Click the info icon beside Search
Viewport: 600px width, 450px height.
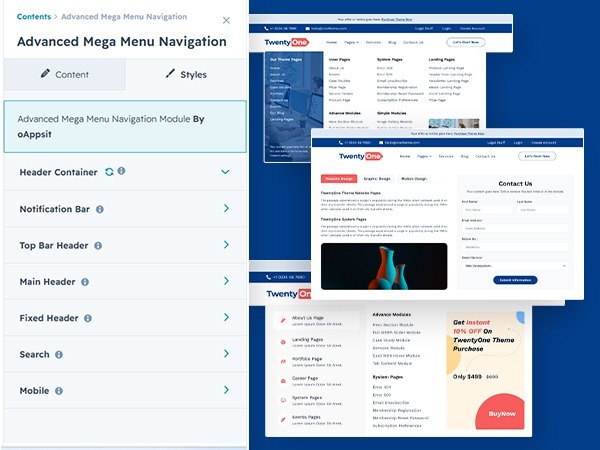coord(59,355)
